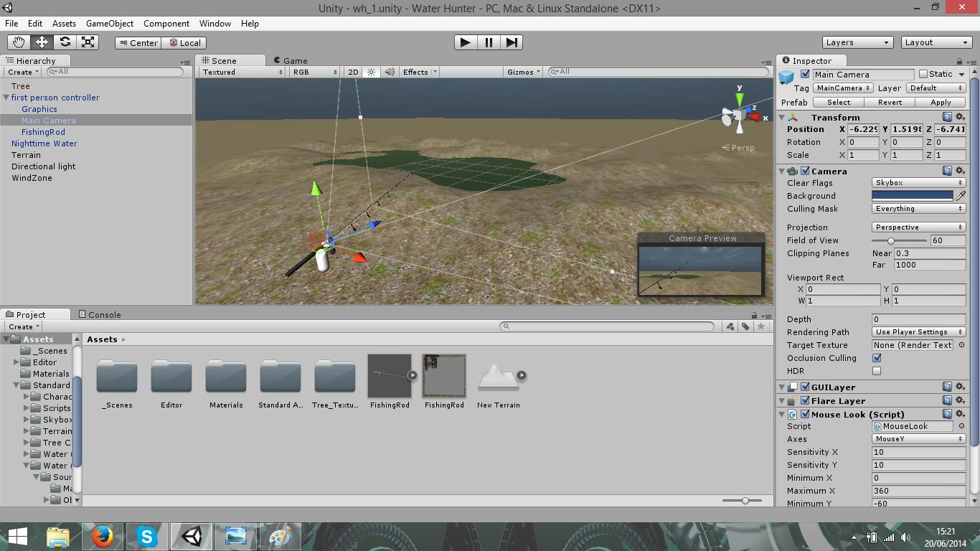Screen dimensions: 980x551
Task: Open Firefox from the taskbar
Action: 103,537
